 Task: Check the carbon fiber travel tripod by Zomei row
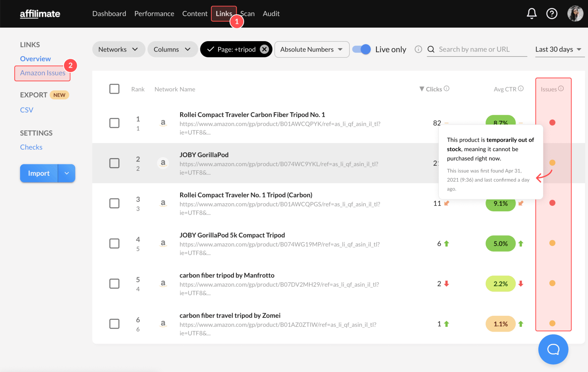[114, 323]
